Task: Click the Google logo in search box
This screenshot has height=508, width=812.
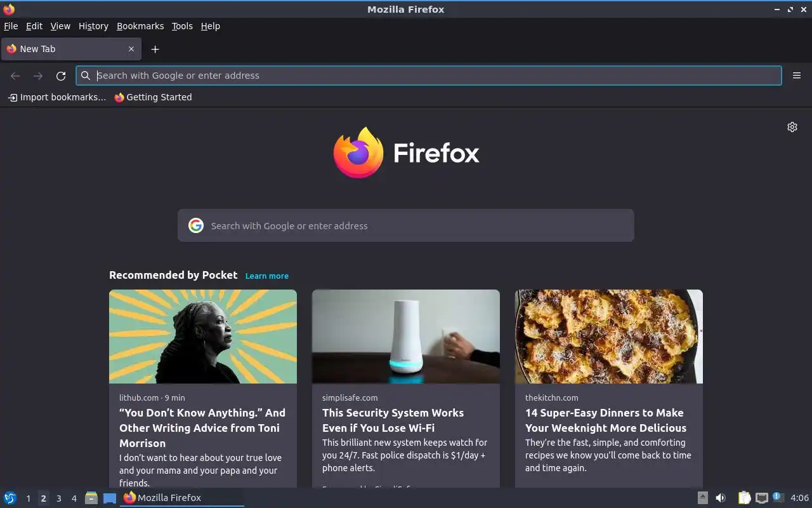Action: tap(196, 225)
